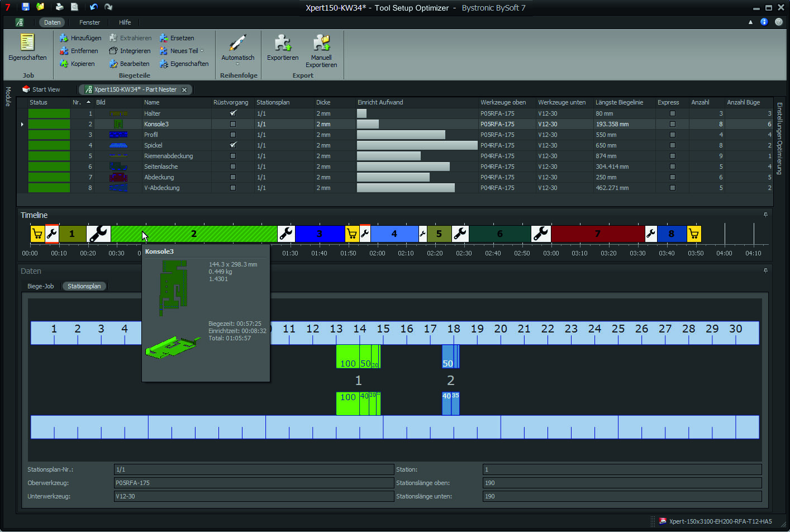
Task: Open the Biege-Job tab
Action: pos(41,286)
